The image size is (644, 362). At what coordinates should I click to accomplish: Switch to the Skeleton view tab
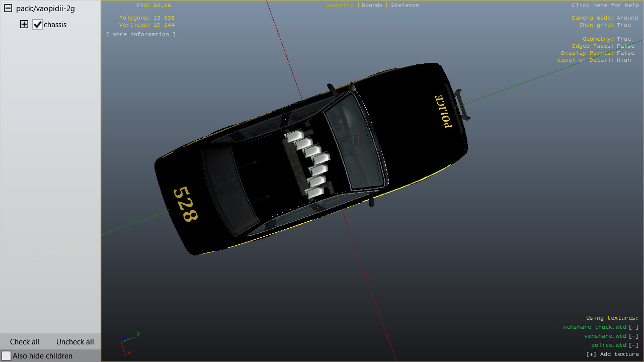point(405,5)
